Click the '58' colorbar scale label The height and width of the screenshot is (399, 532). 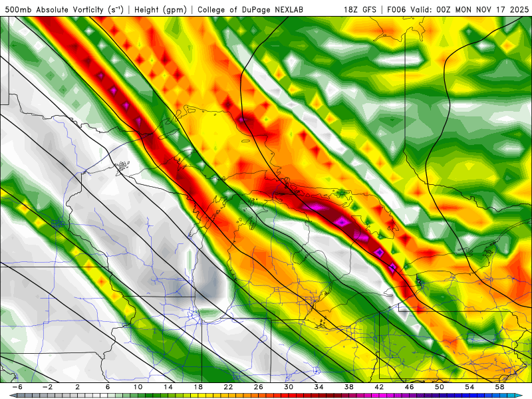click(x=499, y=387)
